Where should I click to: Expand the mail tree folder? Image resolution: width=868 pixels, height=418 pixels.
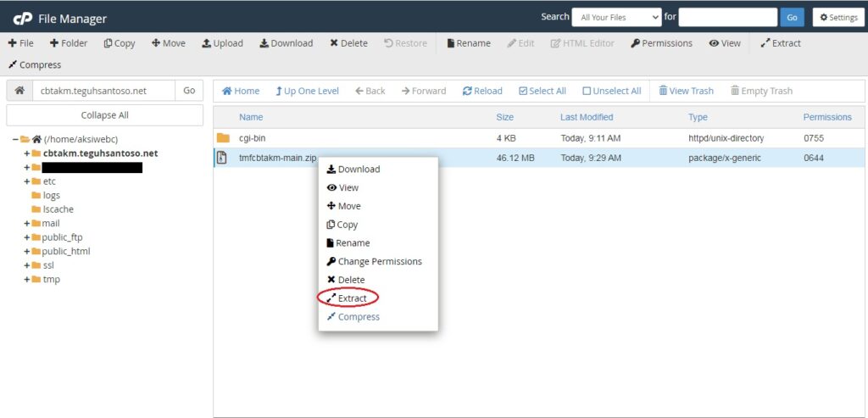[26, 223]
